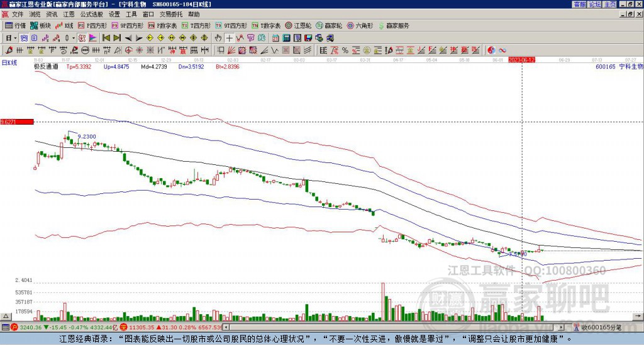Click the black left arrow icon
Viewport: 644px width, 345px height.
pyautogui.click(x=128, y=38)
